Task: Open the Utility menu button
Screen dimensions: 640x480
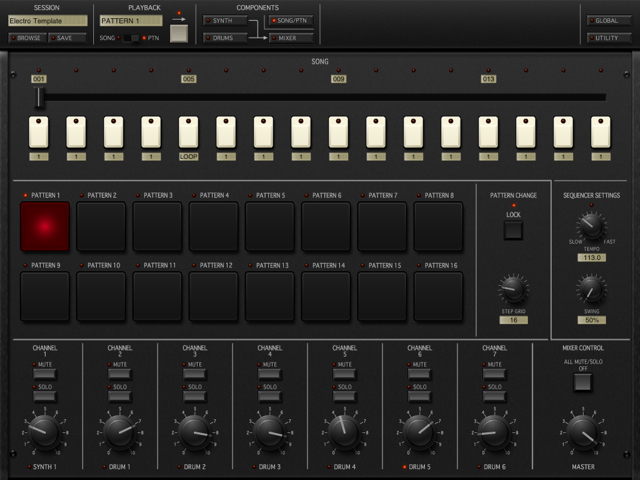Action: tap(610, 38)
